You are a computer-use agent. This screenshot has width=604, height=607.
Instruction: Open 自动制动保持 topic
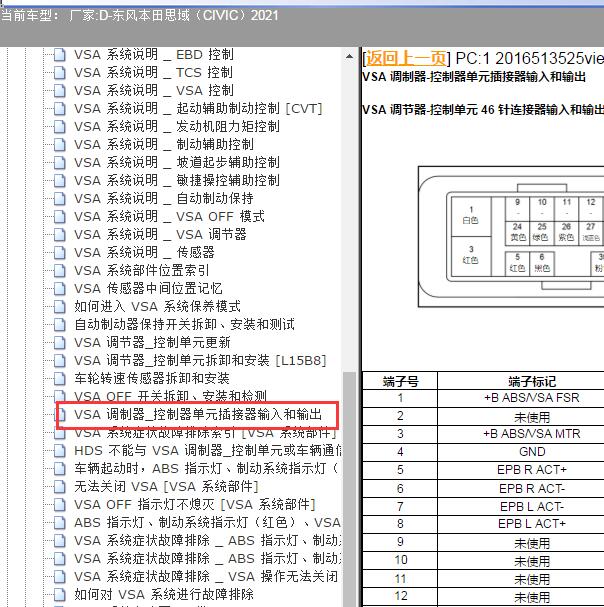tap(164, 199)
